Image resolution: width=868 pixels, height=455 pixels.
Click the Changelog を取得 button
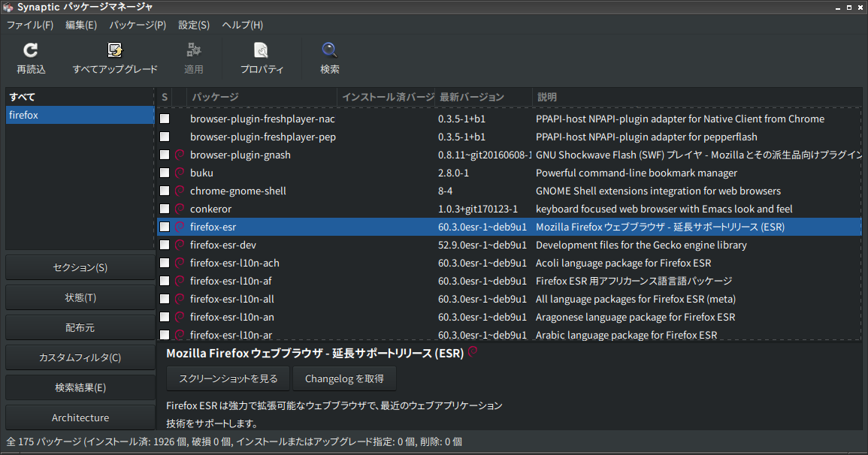[x=344, y=378]
